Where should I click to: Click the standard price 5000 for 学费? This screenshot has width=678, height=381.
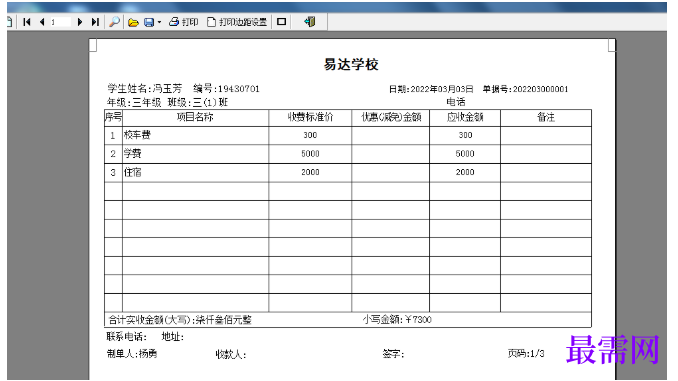point(310,154)
